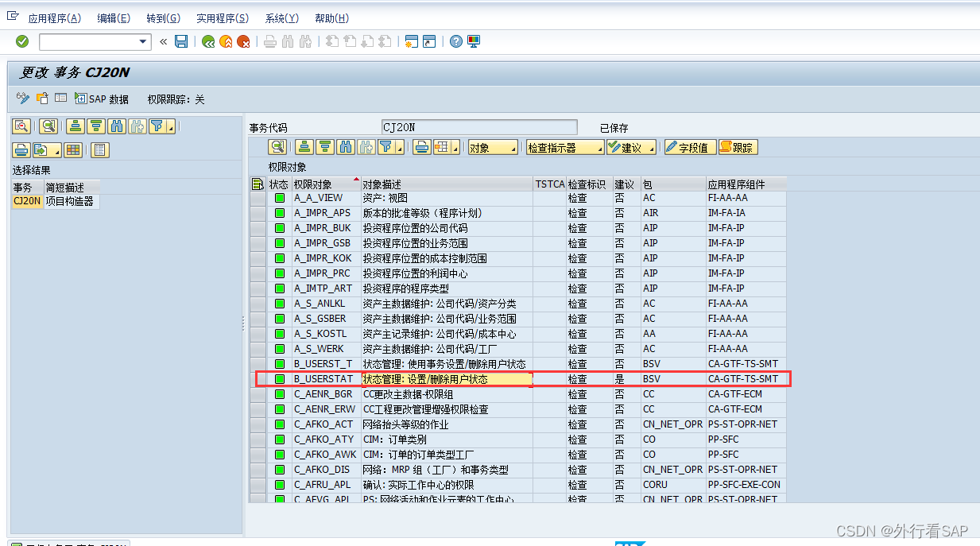Click the Create New Session icon
Image resolution: width=980 pixels, height=546 pixels.
[412, 41]
